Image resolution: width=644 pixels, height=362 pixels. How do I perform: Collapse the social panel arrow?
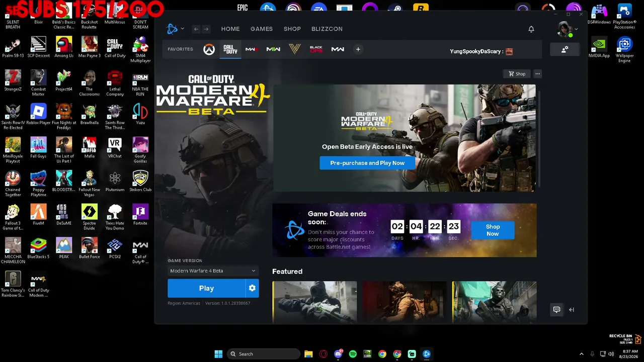coord(571,310)
